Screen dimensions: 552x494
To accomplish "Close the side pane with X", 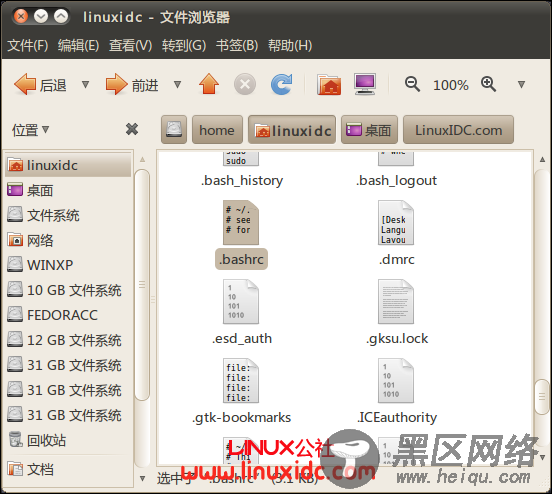I will [132, 129].
